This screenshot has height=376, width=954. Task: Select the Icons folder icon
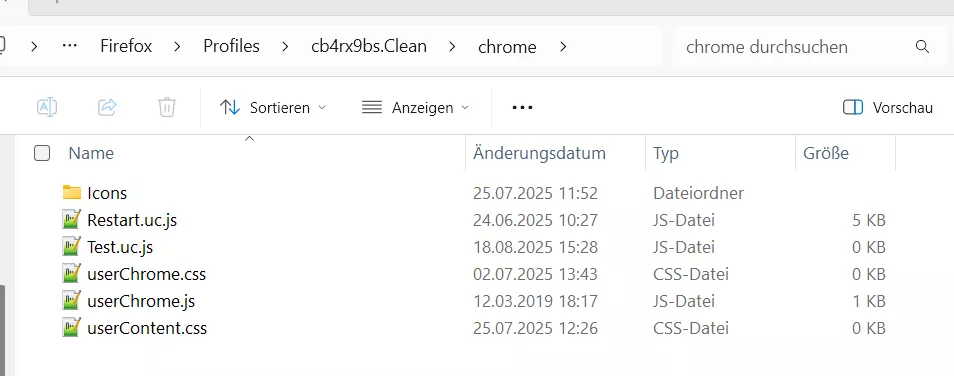pos(72,193)
